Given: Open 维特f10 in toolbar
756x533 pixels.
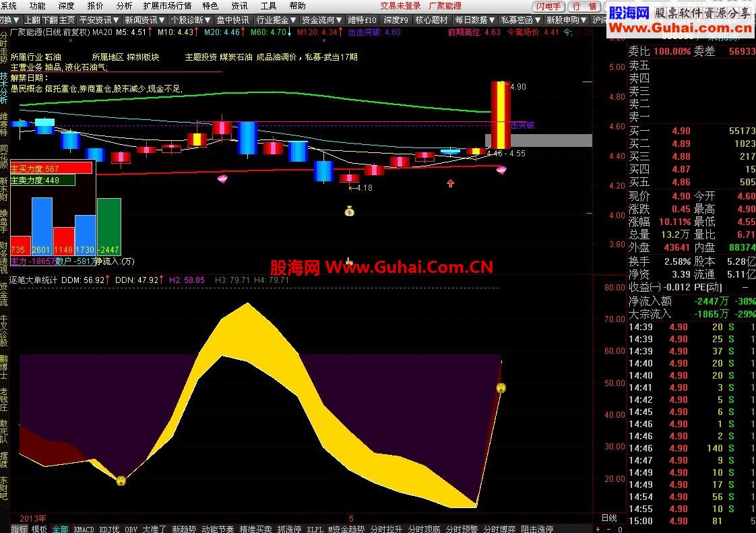Looking at the screenshot, I should pos(362,20).
